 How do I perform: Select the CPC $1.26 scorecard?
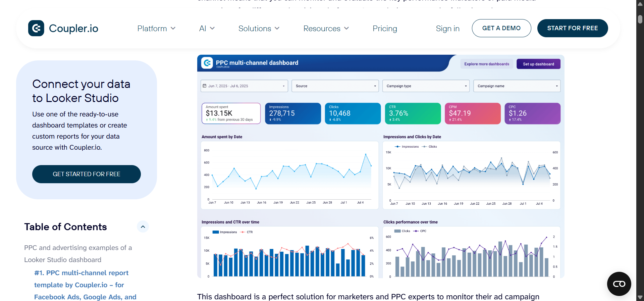click(533, 113)
